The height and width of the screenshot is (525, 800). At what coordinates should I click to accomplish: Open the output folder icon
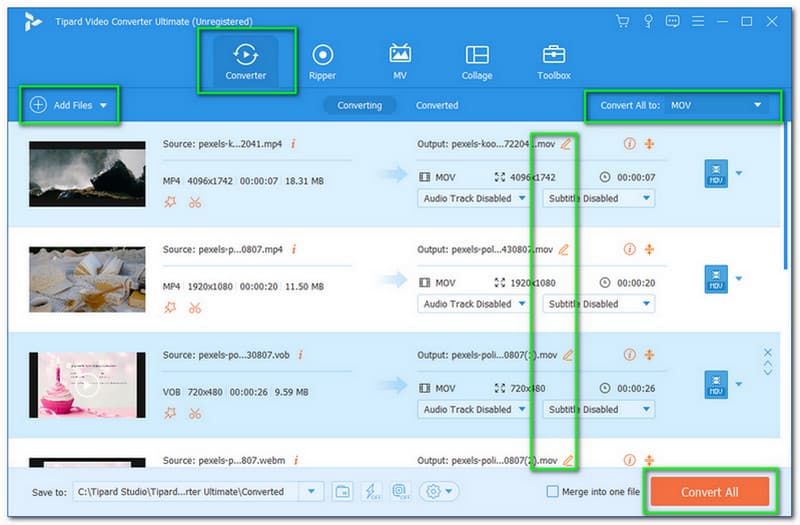(x=342, y=492)
